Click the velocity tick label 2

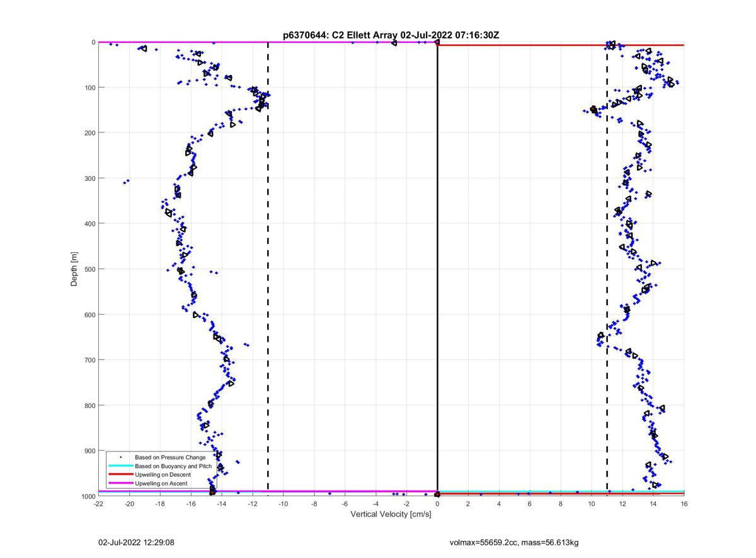(x=468, y=504)
